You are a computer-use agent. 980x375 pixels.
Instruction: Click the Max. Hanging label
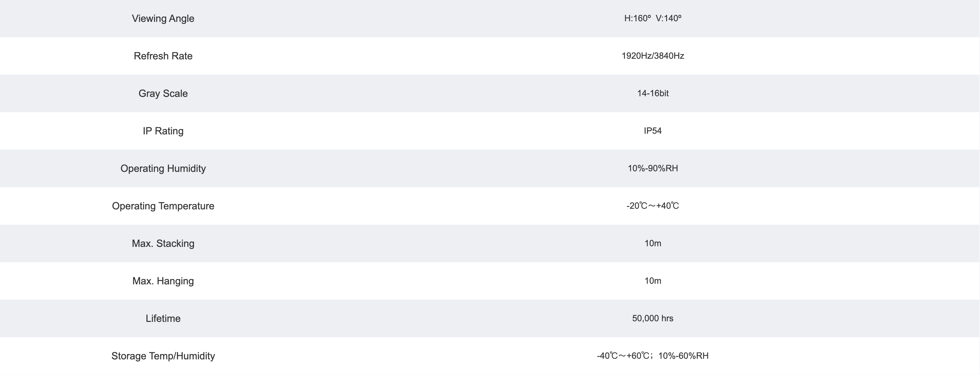pyautogui.click(x=163, y=281)
